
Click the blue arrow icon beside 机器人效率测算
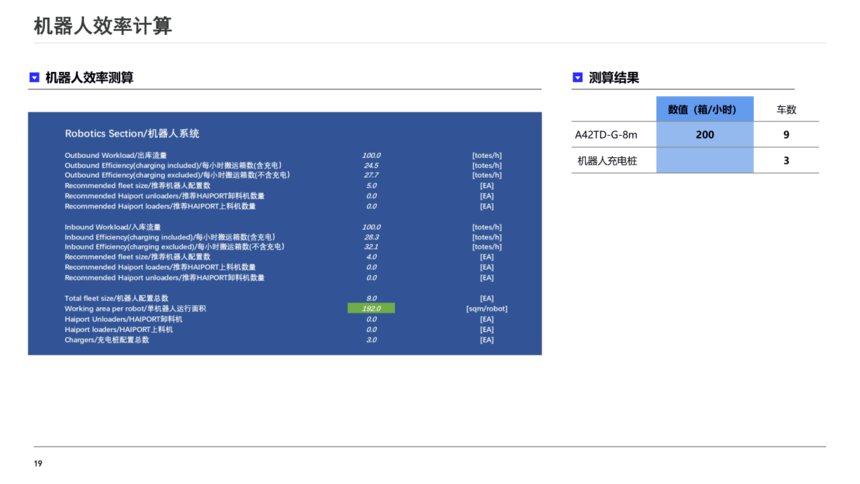point(34,77)
